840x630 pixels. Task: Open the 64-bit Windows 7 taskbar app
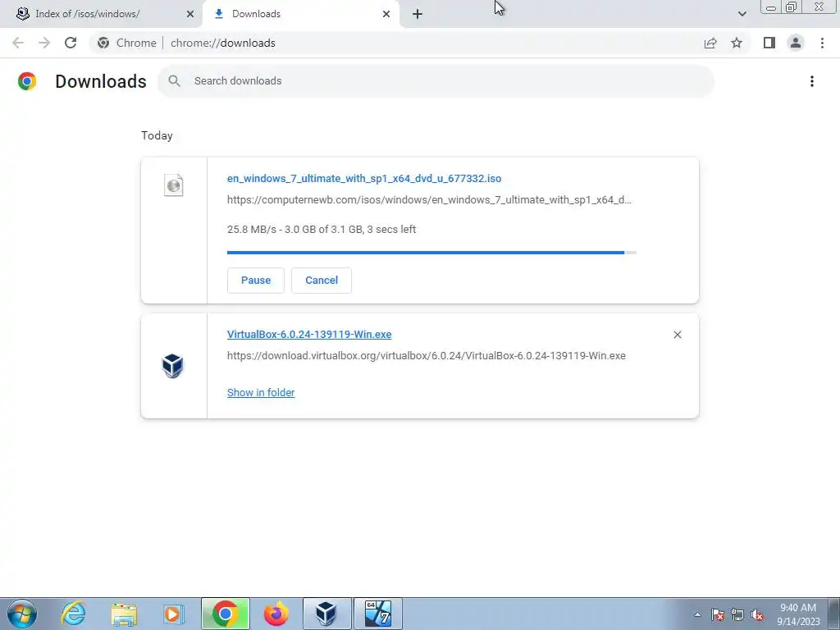[x=377, y=614]
